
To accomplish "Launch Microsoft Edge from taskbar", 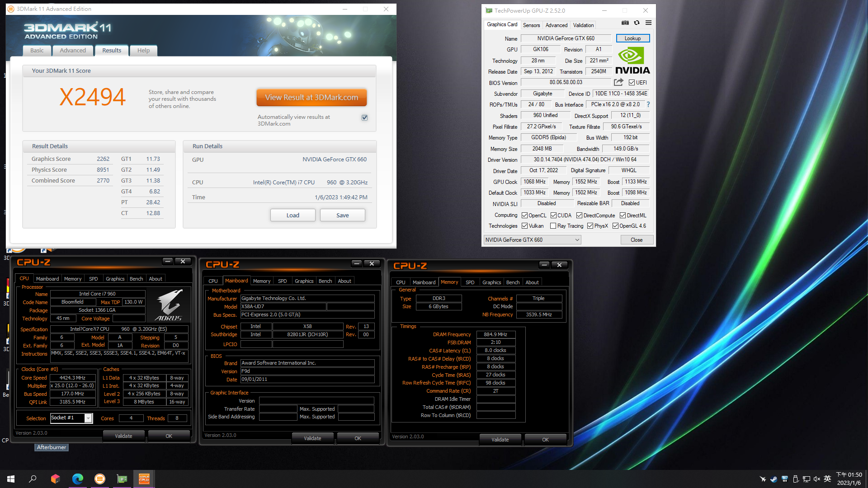I will click(78, 479).
